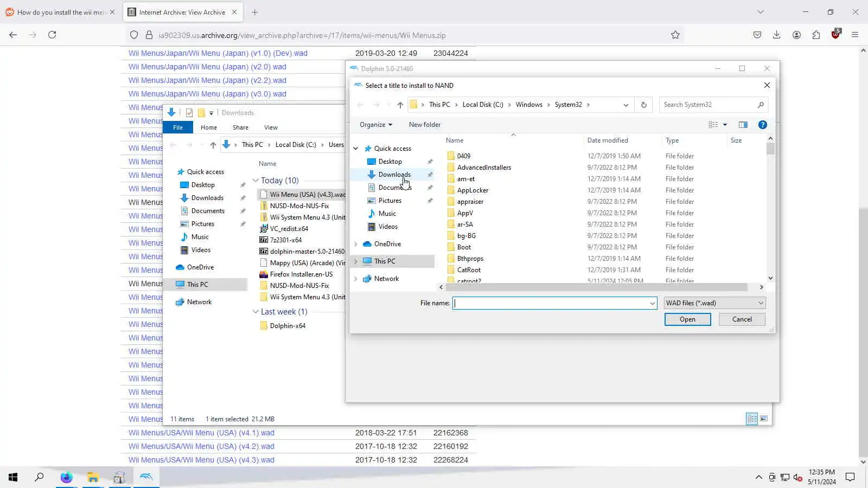868x488 pixels.
Task: Open the File tab in Explorer
Action: tap(178, 127)
